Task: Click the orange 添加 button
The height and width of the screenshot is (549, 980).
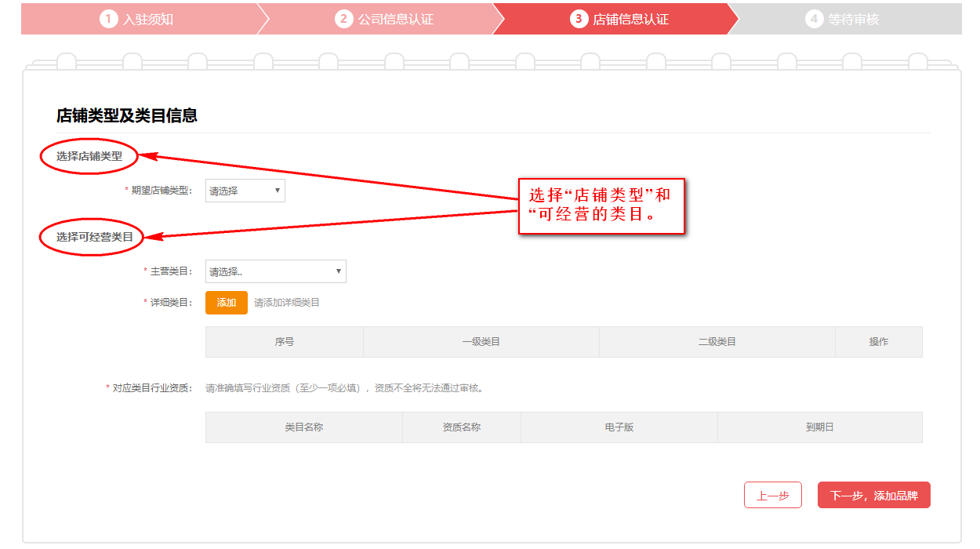Action: pyautogui.click(x=227, y=303)
